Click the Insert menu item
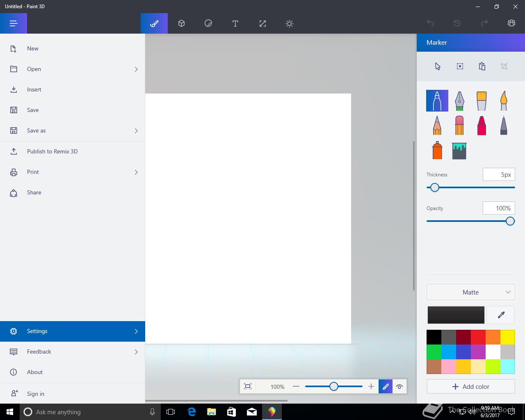 click(34, 89)
